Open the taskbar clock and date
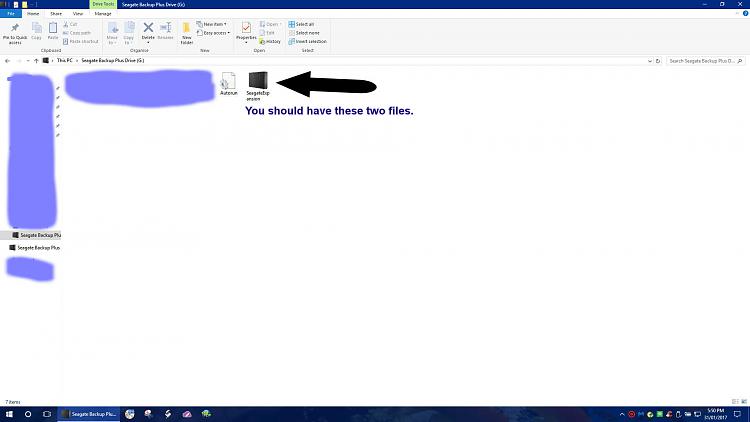This screenshot has height=422, width=750. pyautogui.click(x=716, y=414)
